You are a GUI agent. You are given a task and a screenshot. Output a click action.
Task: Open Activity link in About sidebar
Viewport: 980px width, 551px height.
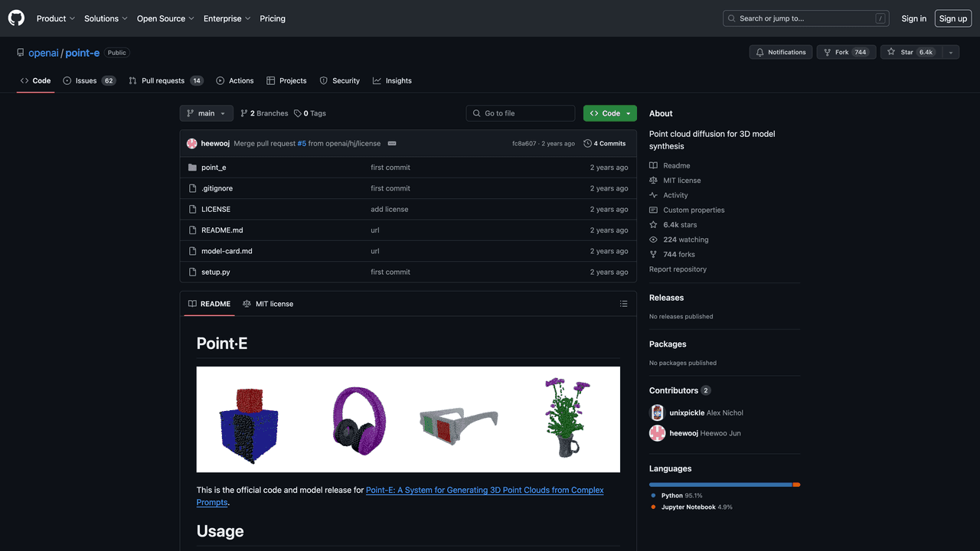668,195
